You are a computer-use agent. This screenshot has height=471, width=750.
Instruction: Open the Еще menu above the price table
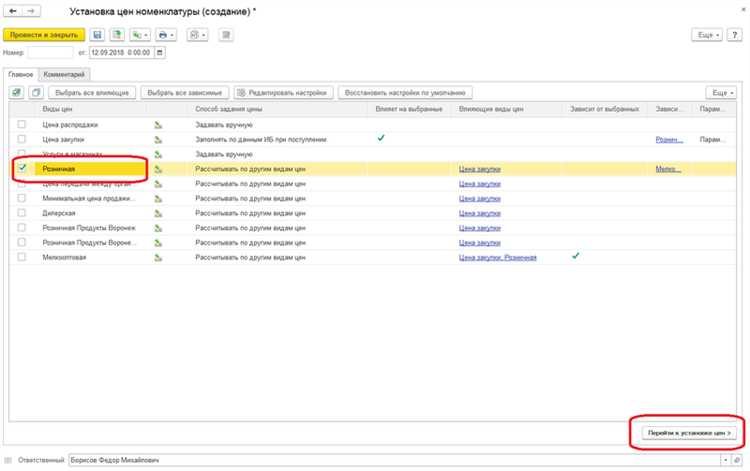721,92
